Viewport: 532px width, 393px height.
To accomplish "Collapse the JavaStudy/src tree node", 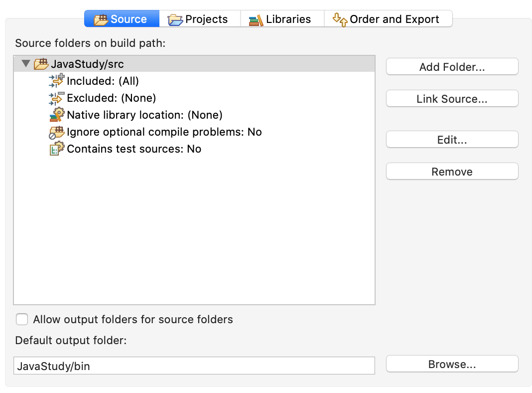I will (x=26, y=64).
